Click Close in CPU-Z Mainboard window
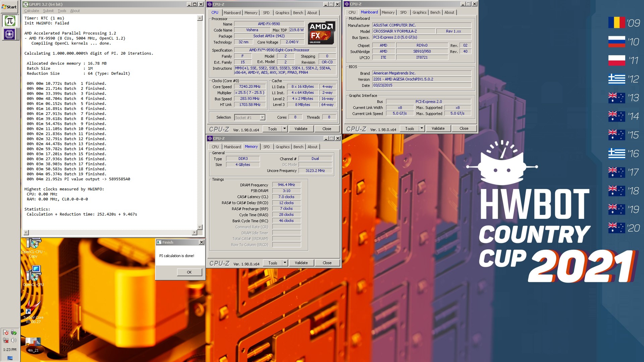The image size is (644, 362). pos(464,128)
